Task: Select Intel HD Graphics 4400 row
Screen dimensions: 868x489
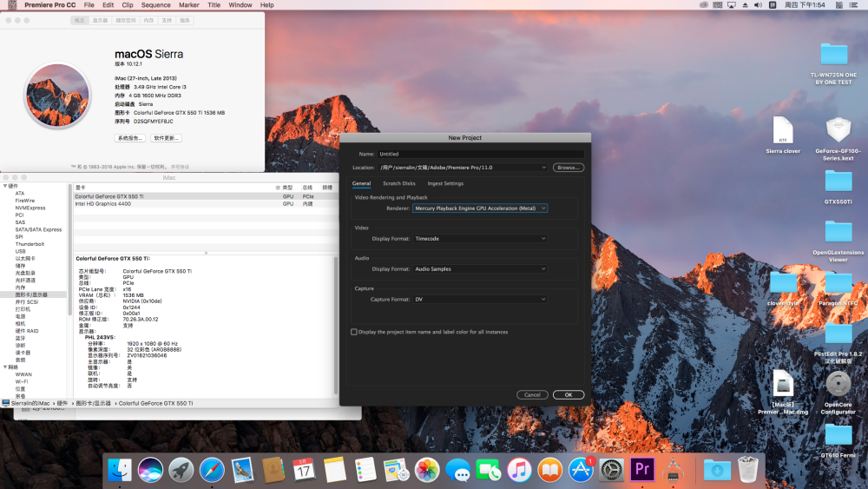Action: pos(205,204)
